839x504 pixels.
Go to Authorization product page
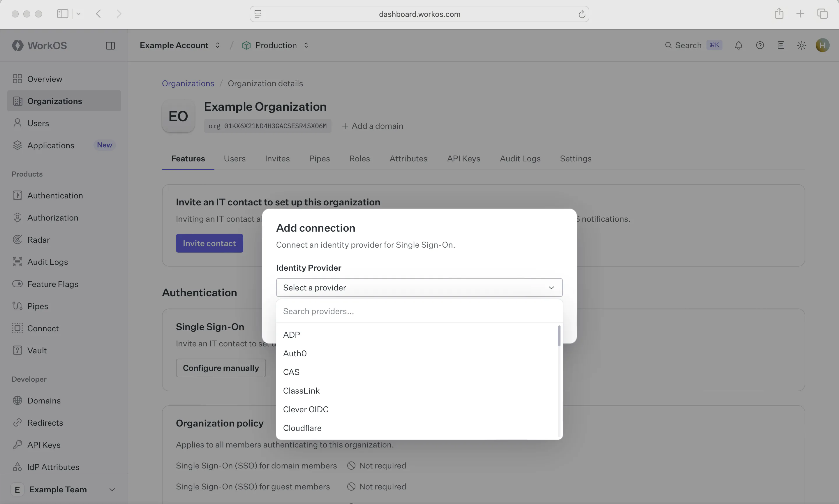64,217
